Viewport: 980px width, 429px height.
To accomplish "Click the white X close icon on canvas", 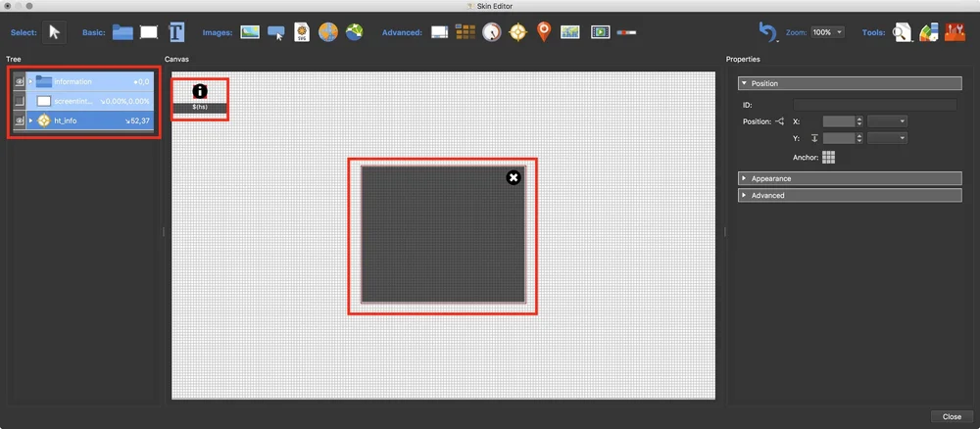I will click(514, 178).
